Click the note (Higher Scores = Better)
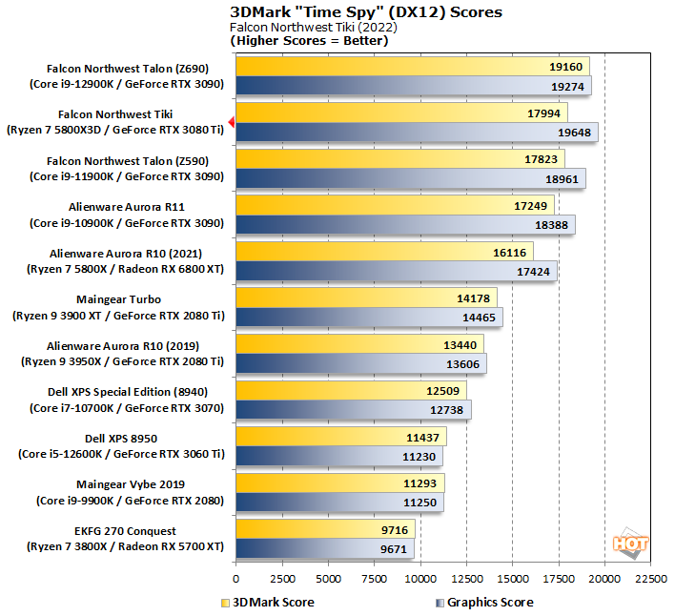The width and height of the screenshot is (675, 616). [x=309, y=41]
